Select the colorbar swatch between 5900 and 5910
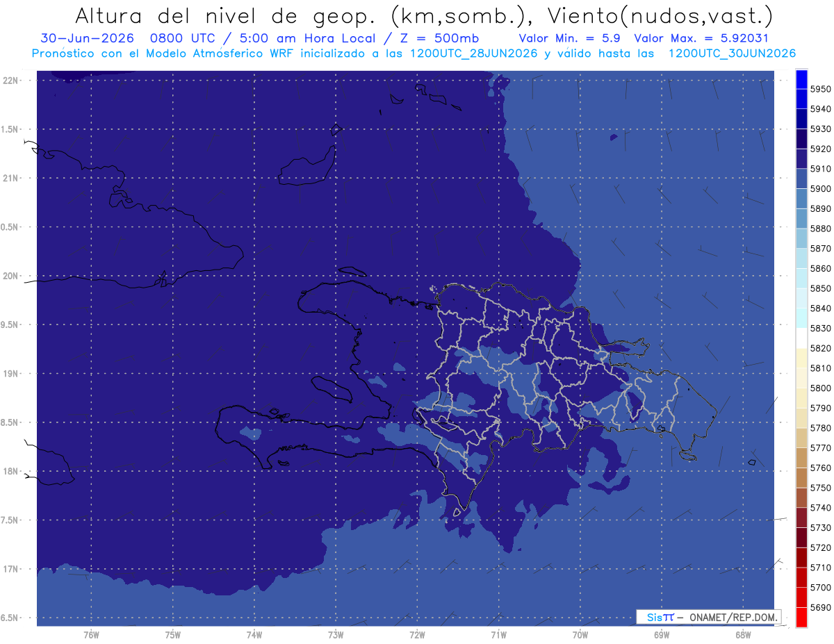This screenshot has width=834, height=644. click(x=801, y=179)
